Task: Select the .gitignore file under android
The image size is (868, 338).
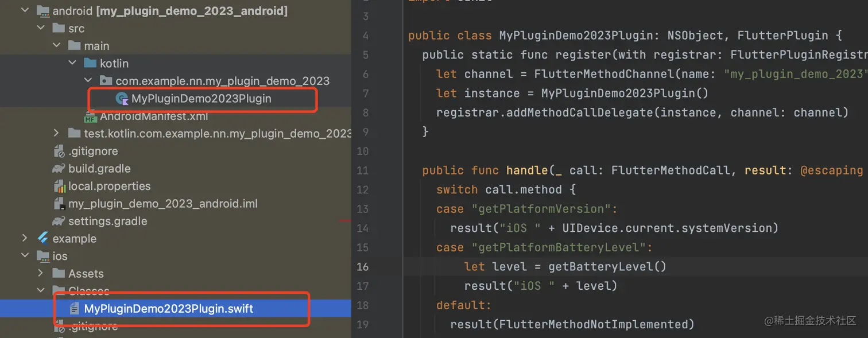Action: click(93, 151)
